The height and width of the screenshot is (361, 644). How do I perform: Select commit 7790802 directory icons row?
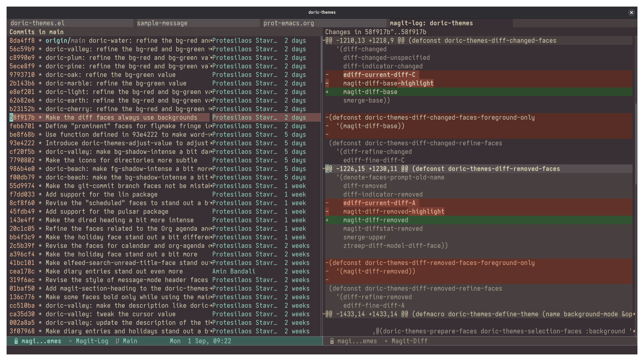pos(164,160)
